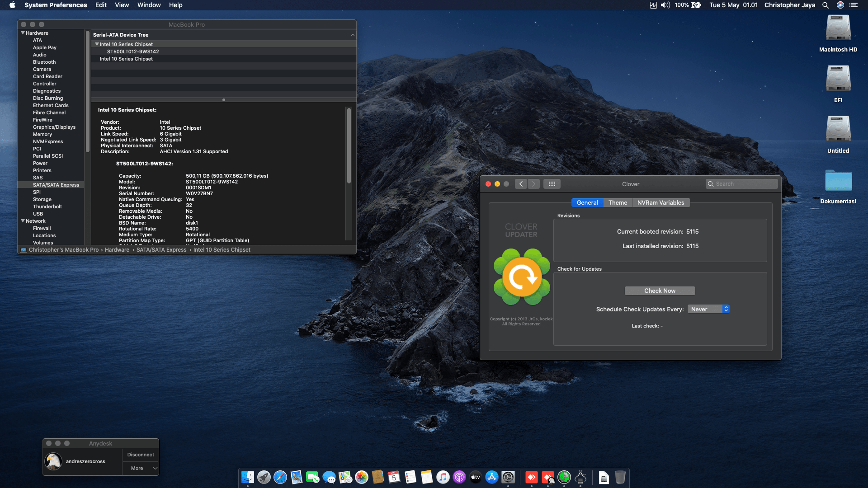Viewport: 868px width, 488px height.
Task: Open Siri from the menu bar
Action: [x=840, y=5]
